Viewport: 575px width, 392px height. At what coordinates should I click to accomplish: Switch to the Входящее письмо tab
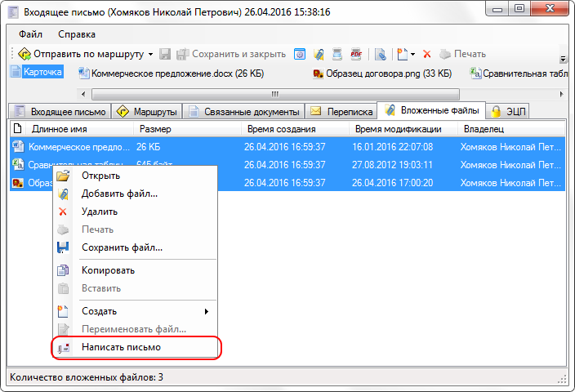[x=60, y=112]
